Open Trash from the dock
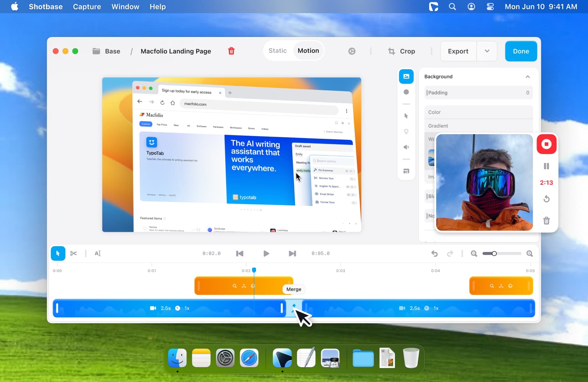Viewport: 588px width, 382px height. click(x=411, y=358)
